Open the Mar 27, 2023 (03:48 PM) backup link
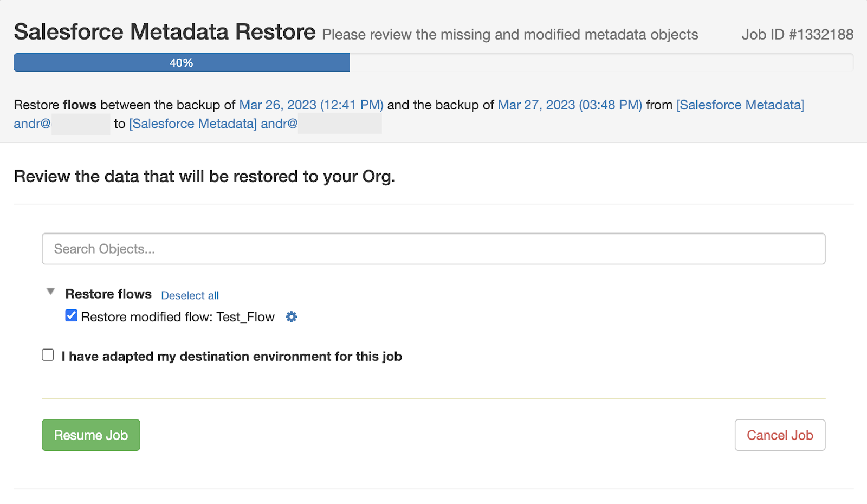This screenshot has height=504, width=867. [x=570, y=105]
